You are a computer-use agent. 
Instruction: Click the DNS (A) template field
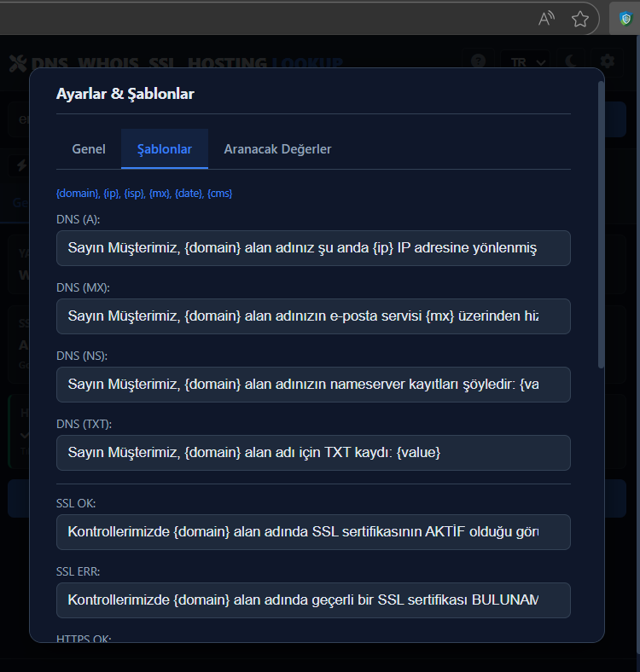[313, 248]
